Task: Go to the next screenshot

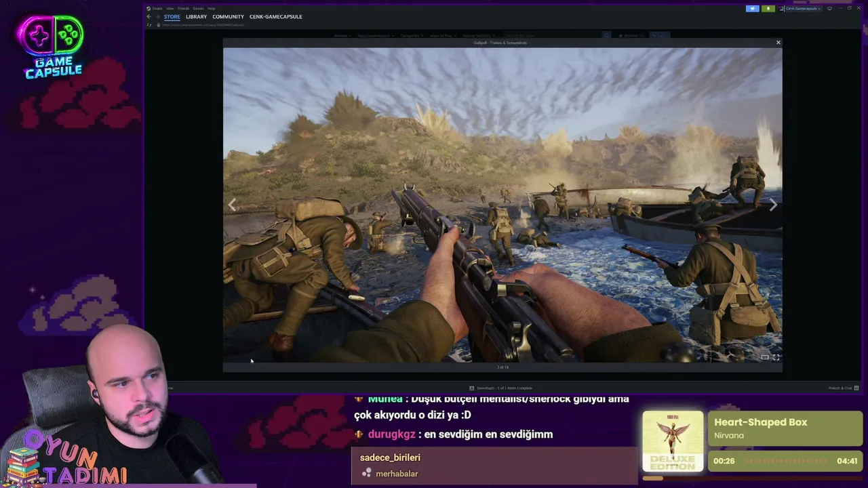Action: (x=772, y=205)
